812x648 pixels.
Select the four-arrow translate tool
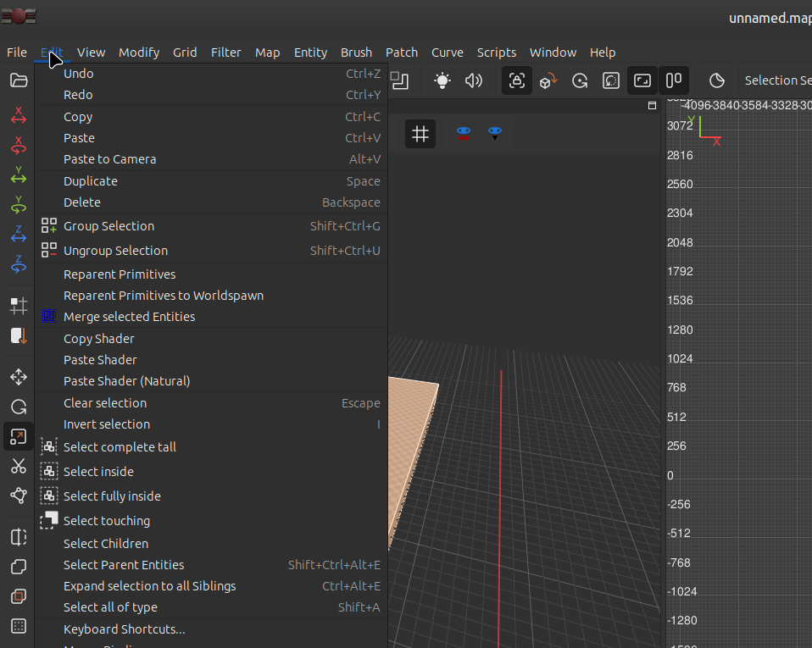(18, 377)
